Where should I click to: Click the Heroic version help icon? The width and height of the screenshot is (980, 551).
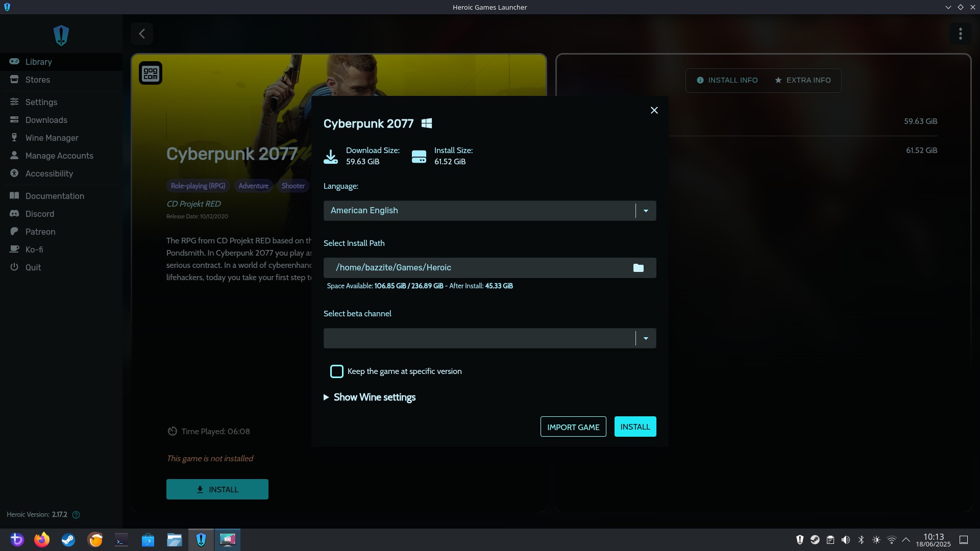[76, 515]
